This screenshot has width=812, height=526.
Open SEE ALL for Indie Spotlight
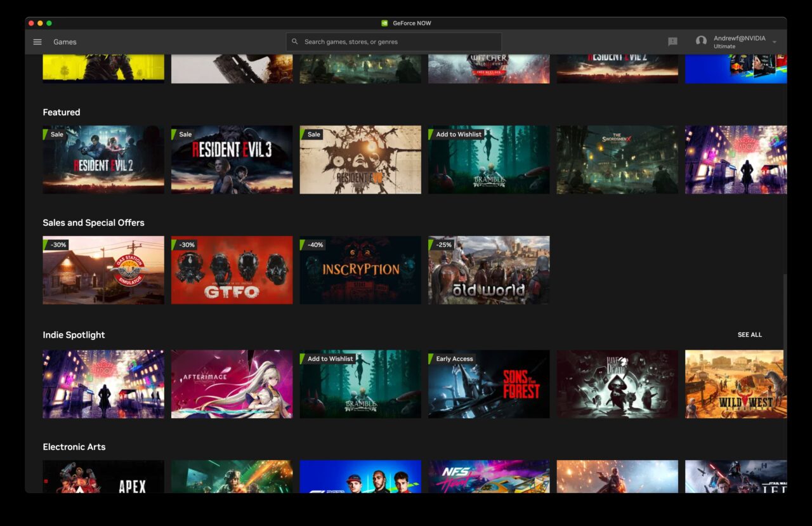750,334
